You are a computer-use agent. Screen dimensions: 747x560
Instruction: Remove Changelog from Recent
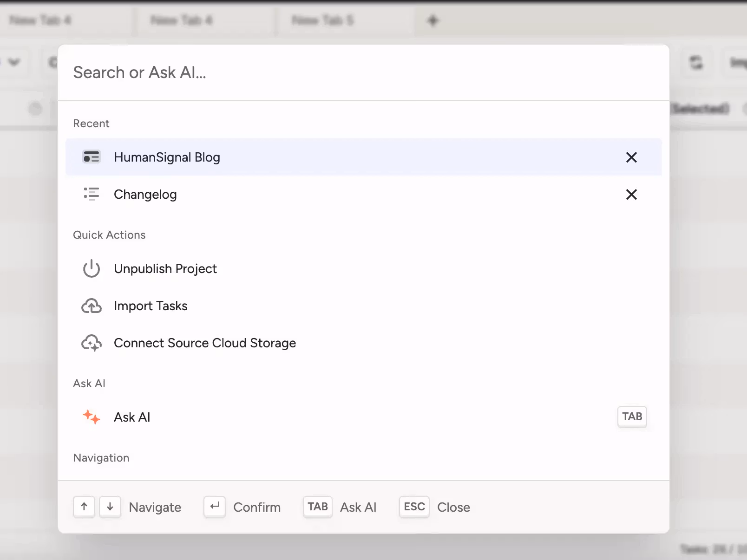(x=631, y=194)
